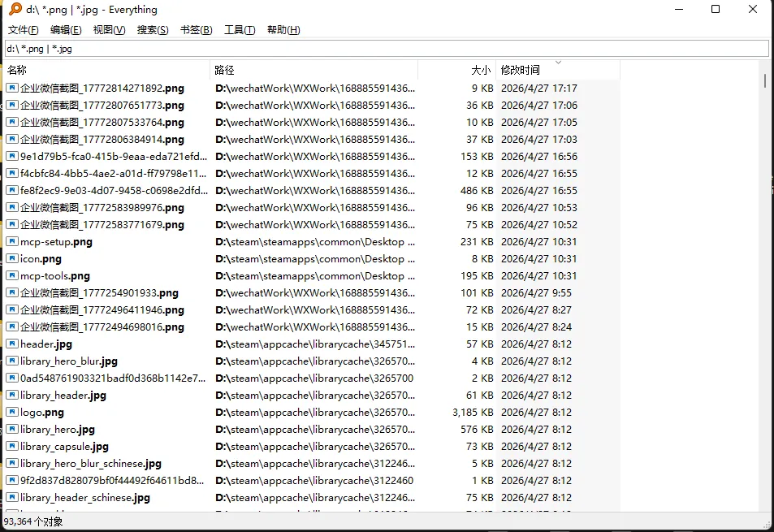Click the search box containing d:\ *.png

click(387, 49)
